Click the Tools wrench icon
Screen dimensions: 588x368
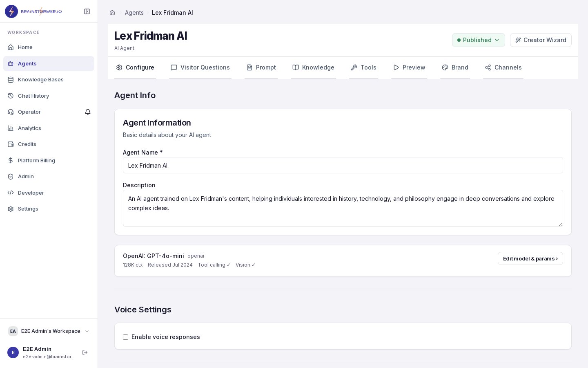354,67
